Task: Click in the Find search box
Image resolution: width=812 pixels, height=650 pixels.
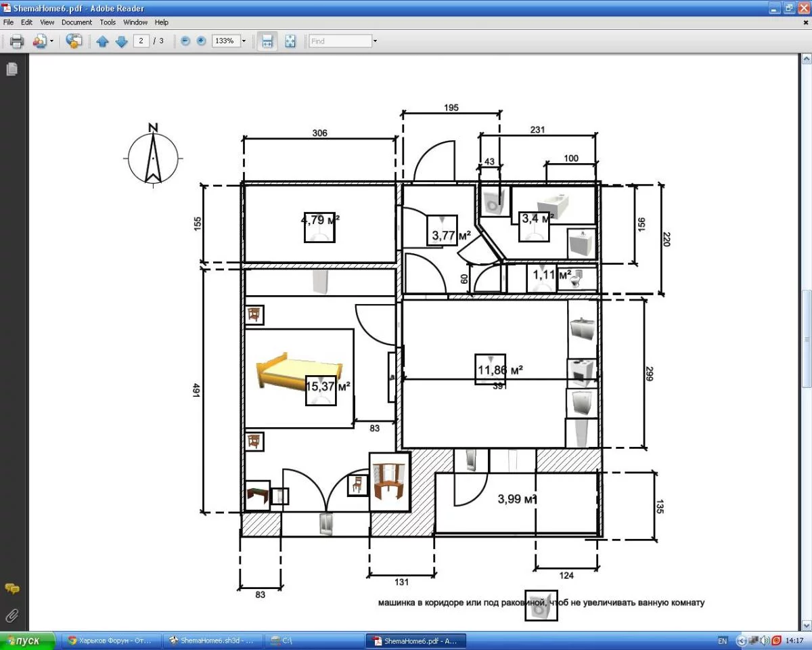Action: [340, 41]
